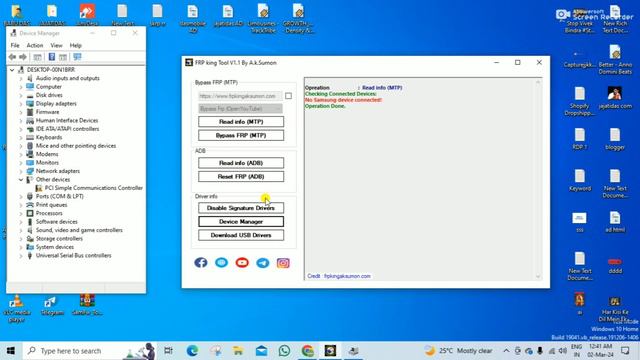Open Microsoft Edge from the taskbar
The height and width of the screenshot is (360, 640).
tap(192, 351)
